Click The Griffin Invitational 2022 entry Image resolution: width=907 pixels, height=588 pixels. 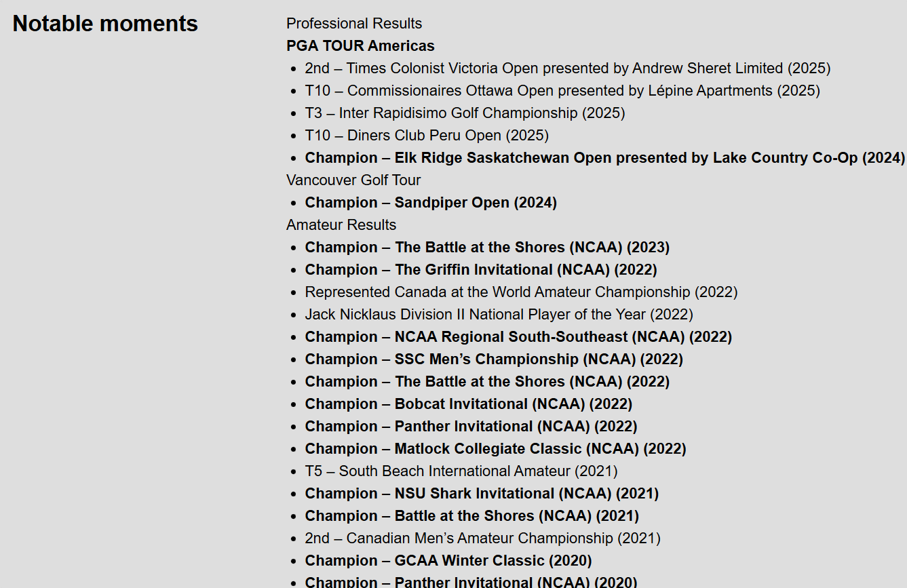481,270
